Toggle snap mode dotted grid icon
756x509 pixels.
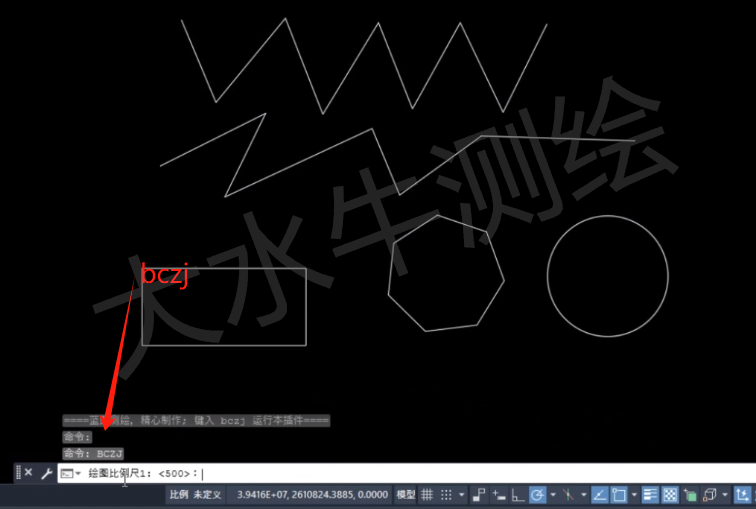click(x=447, y=494)
